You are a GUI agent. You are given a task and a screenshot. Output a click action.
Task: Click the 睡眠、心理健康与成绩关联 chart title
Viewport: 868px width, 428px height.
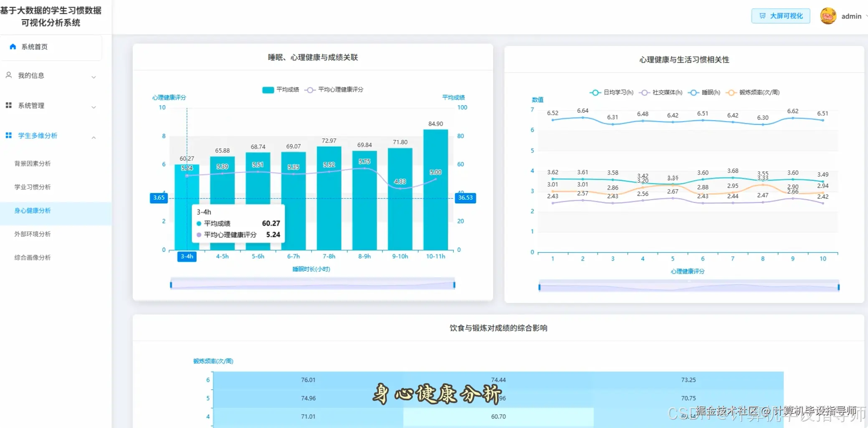(x=313, y=58)
